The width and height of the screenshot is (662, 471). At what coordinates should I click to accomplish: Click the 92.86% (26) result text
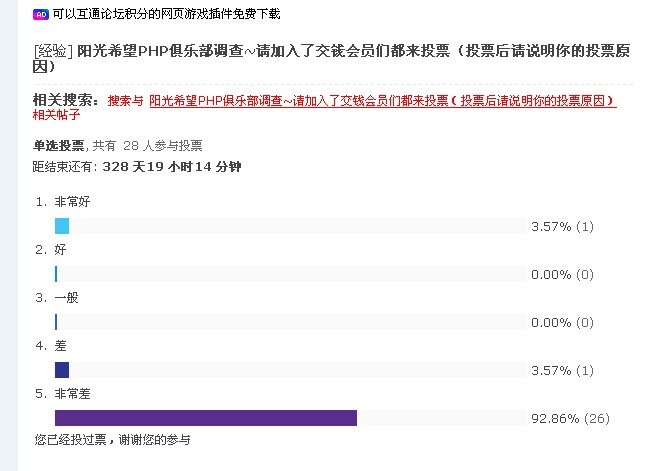coord(570,418)
